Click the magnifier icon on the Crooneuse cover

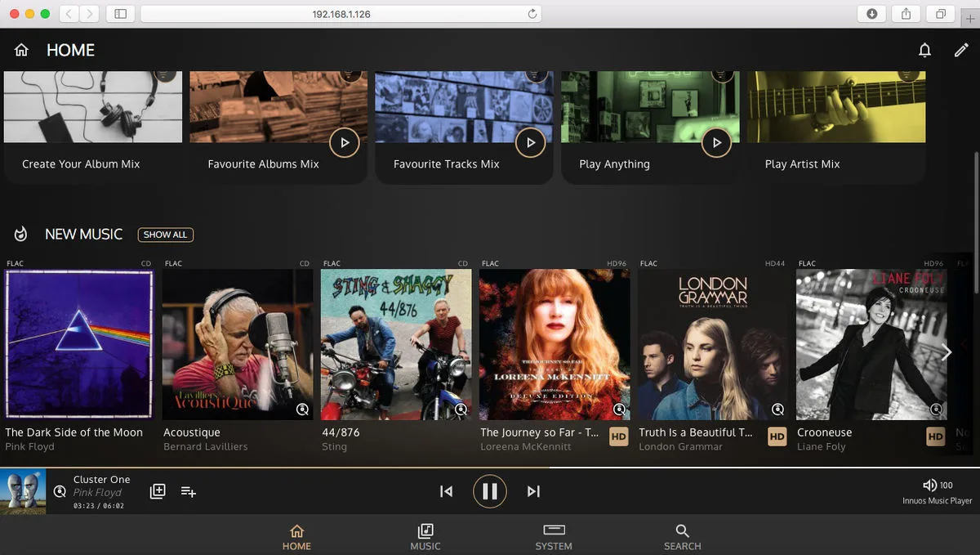[x=936, y=410]
